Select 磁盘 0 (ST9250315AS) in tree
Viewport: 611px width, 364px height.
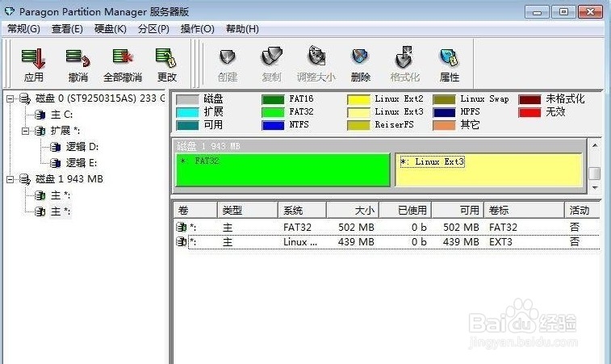100,98
